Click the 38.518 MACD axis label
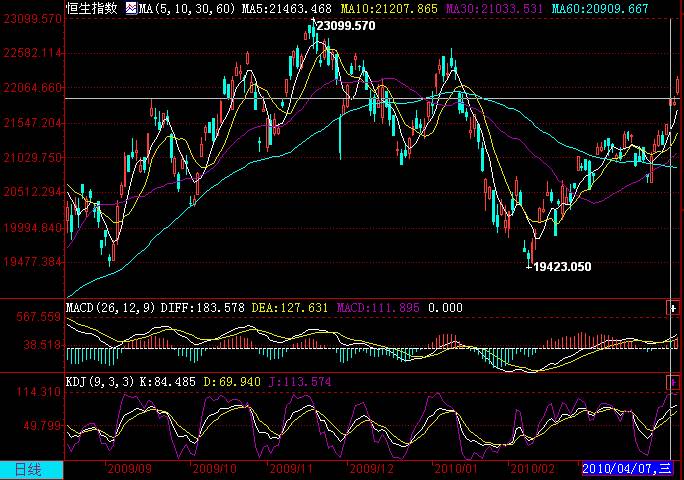The image size is (684, 480). [x=42, y=345]
